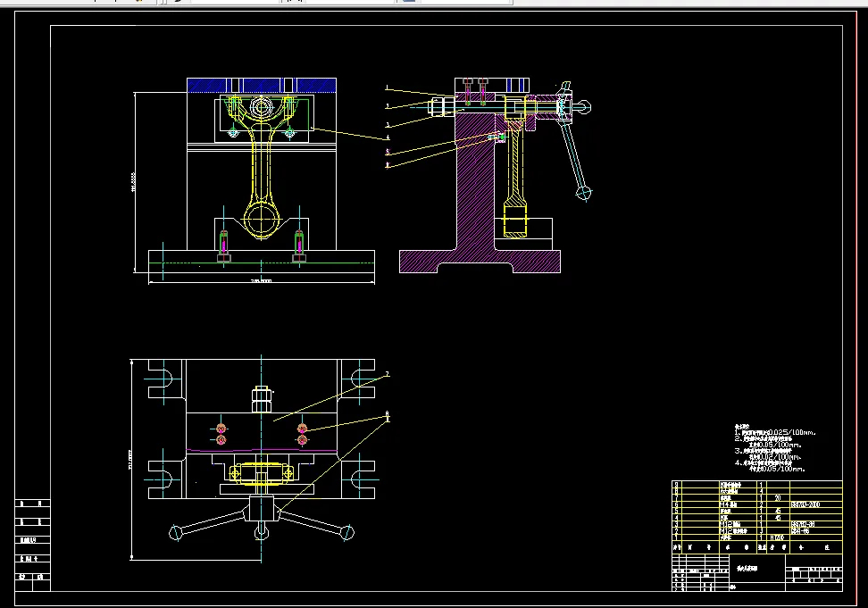
Task: Pick the blue hatched top plate in the front view
Action: (262, 85)
